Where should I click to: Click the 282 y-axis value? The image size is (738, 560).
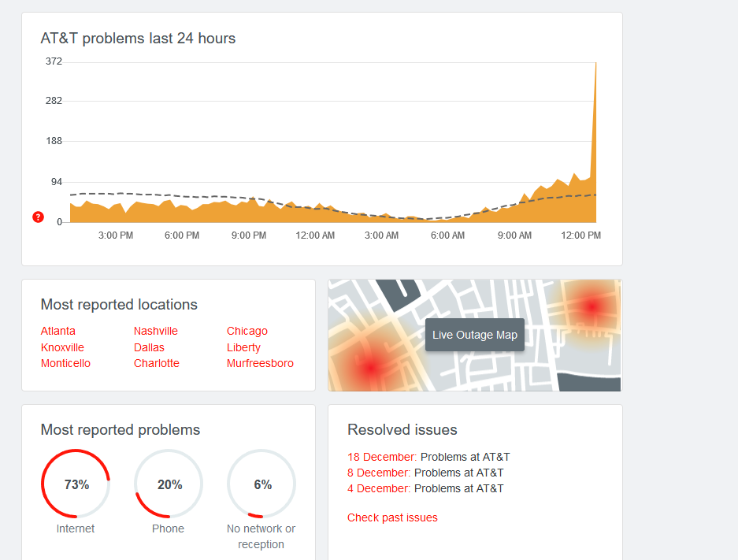54,101
